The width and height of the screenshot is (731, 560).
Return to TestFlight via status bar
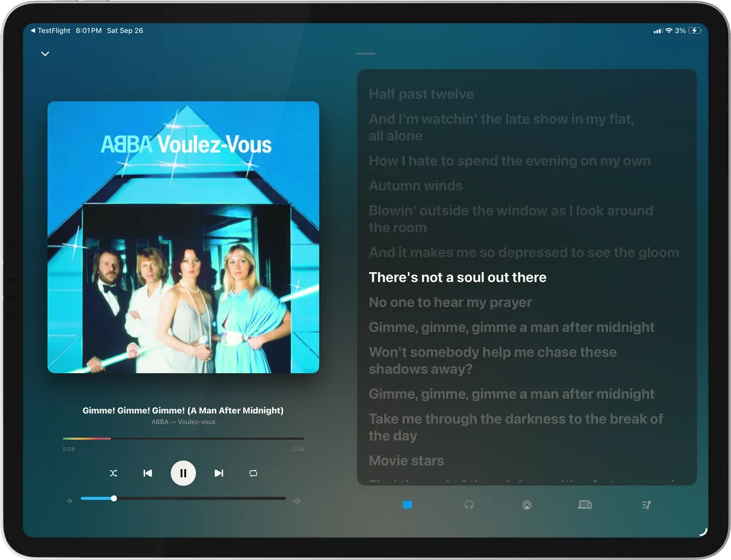click(50, 31)
